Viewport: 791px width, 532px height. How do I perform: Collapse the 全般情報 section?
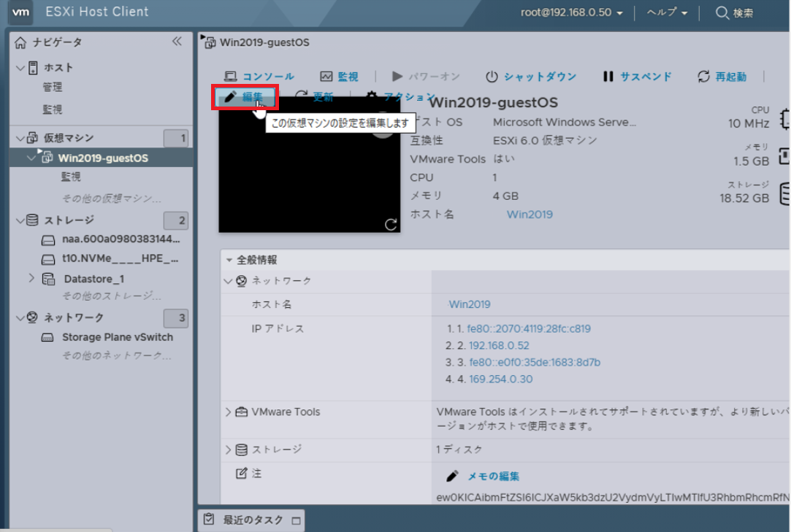229,261
